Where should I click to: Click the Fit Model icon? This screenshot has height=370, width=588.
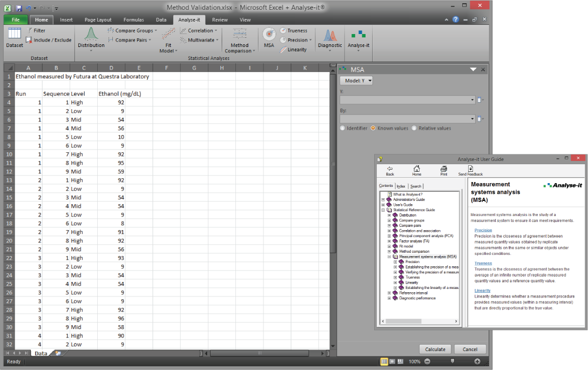168,34
